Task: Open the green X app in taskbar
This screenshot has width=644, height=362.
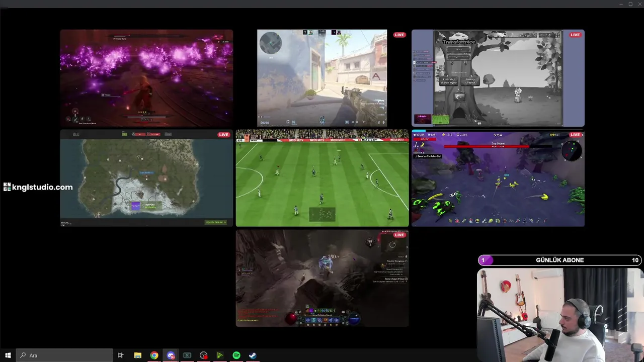Action: point(187,355)
